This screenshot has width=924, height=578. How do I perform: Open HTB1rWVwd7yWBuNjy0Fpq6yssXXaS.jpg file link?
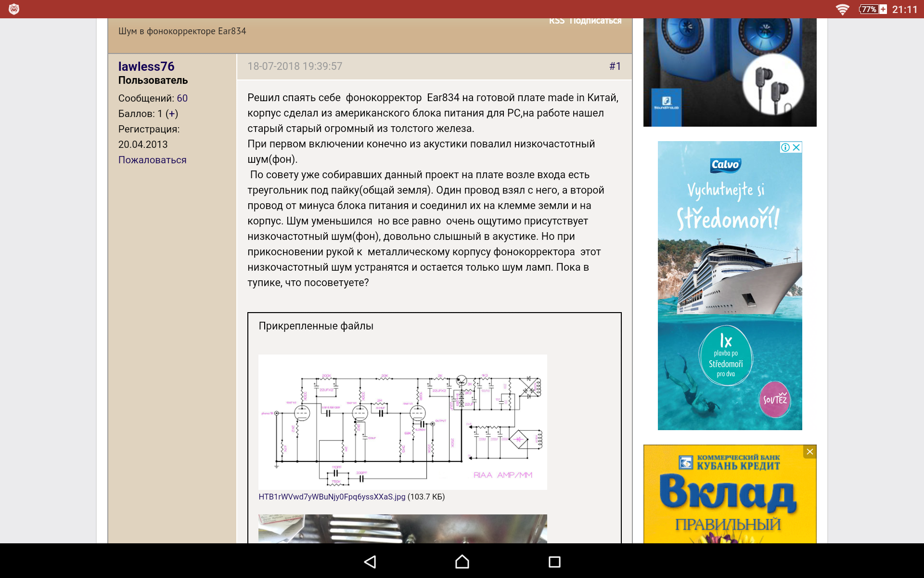(332, 497)
